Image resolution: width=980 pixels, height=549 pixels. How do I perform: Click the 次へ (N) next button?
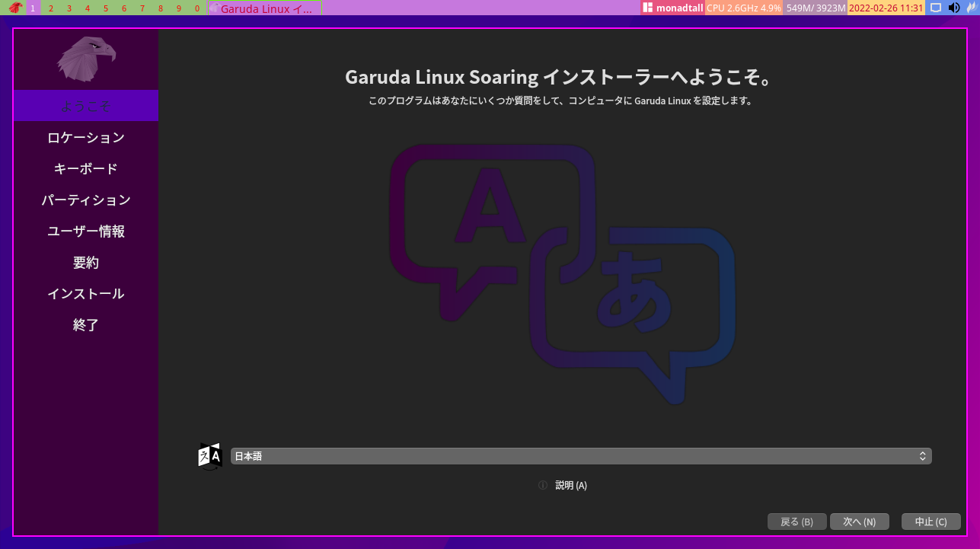coord(860,522)
